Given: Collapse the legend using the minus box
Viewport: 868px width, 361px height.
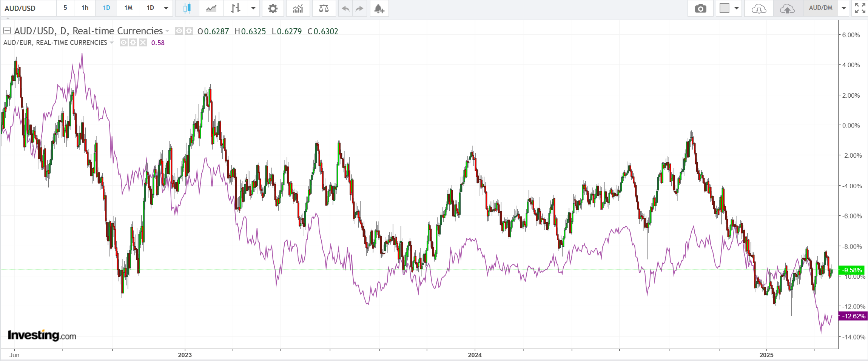Looking at the screenshot, I should (x=7, y=31).
